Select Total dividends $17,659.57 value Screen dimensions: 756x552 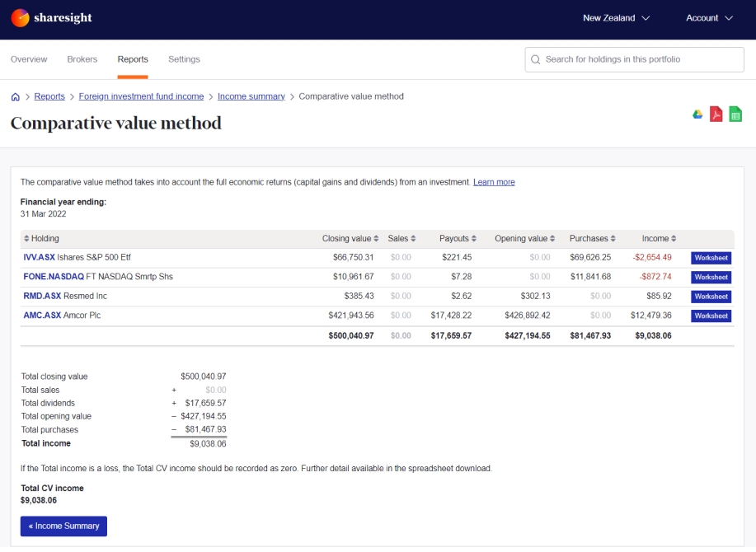click(205, 404)
